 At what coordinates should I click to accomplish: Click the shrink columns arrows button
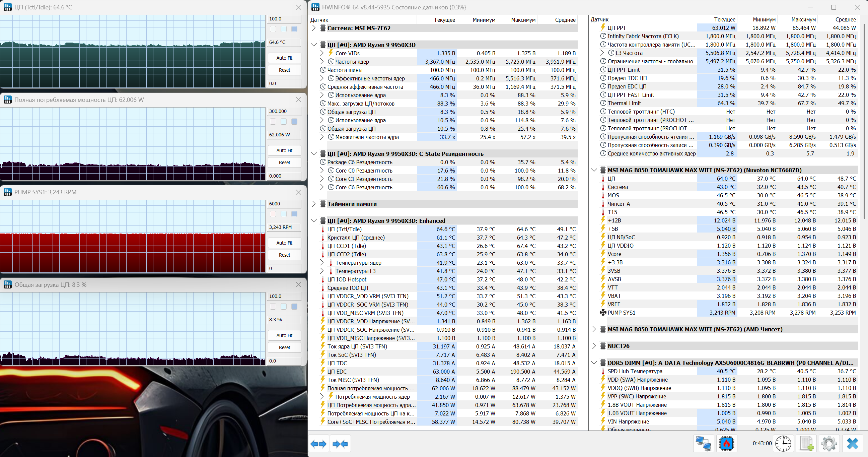click(x=340, y=444)
